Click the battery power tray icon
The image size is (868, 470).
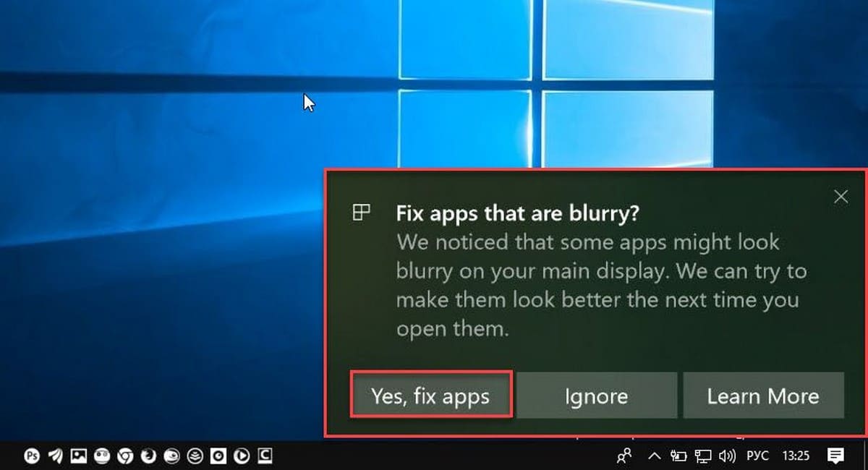tap(678, 456)
